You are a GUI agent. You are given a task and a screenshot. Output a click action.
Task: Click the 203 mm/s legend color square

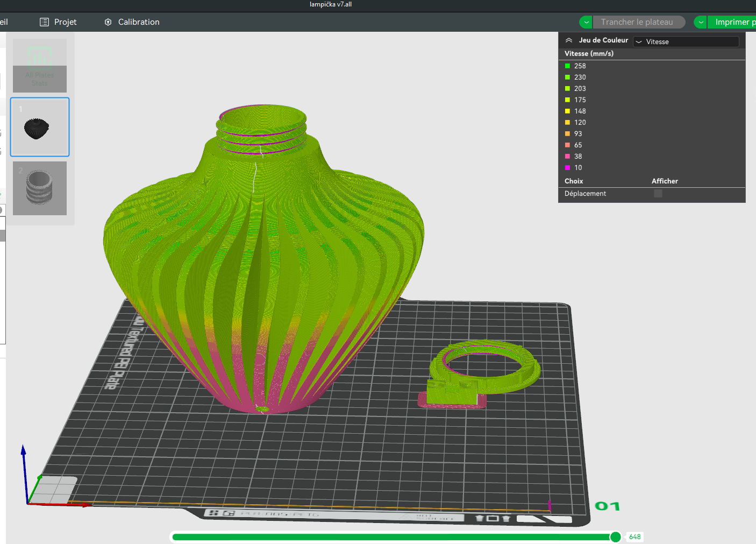tap(567, 89)
